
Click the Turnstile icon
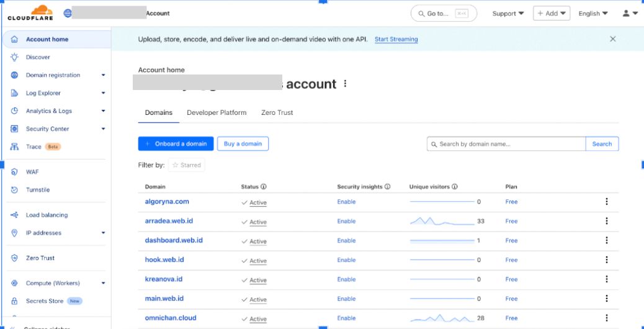14,190
